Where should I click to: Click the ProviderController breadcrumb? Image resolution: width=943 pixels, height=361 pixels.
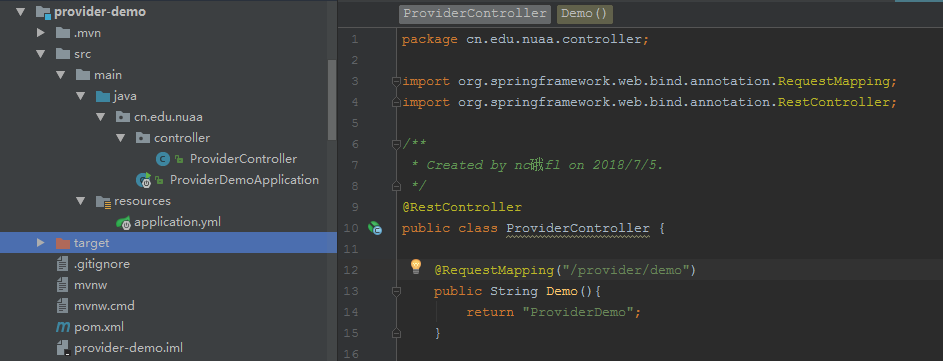pos(475,13)
